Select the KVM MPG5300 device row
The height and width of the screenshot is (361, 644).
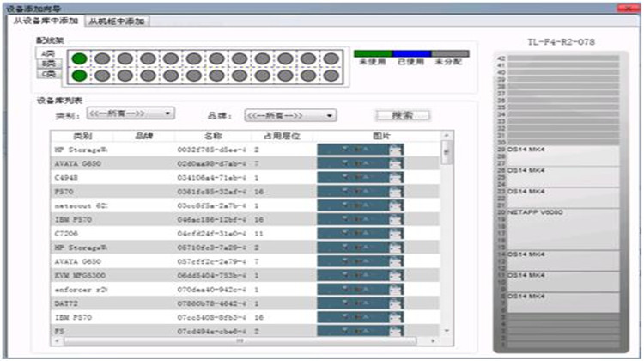(x=172, y=276)
